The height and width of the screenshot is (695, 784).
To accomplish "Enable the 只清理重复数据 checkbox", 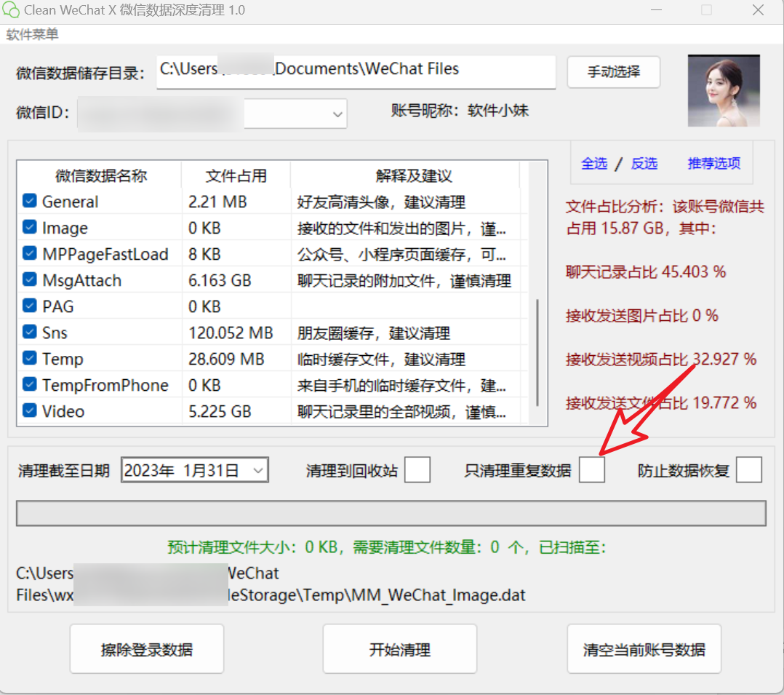I will (592, 470).
